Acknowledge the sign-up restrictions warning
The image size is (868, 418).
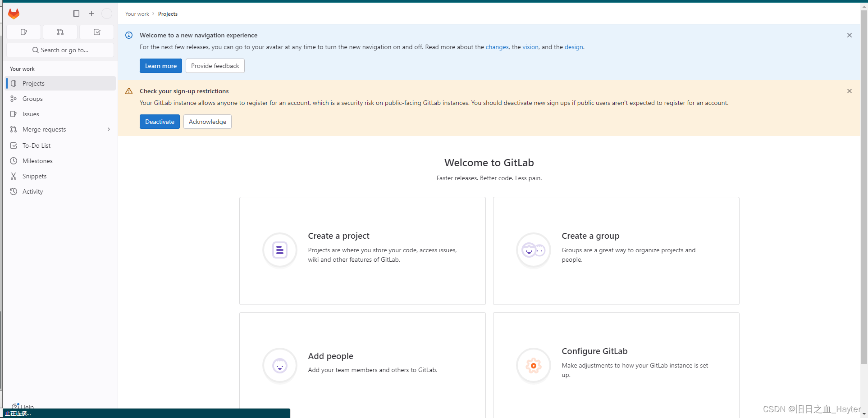click(207, 122)
